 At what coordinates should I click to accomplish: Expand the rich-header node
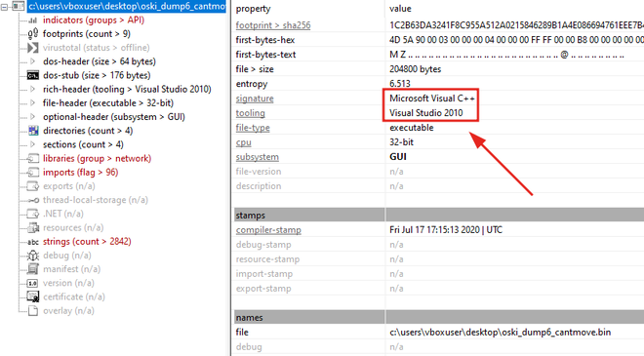tap(32, 89)
